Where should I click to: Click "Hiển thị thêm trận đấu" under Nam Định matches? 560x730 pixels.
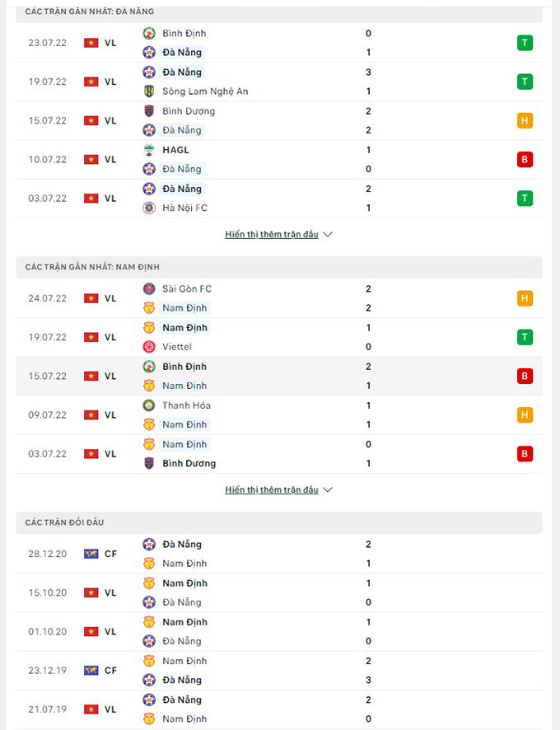(271, 490)
